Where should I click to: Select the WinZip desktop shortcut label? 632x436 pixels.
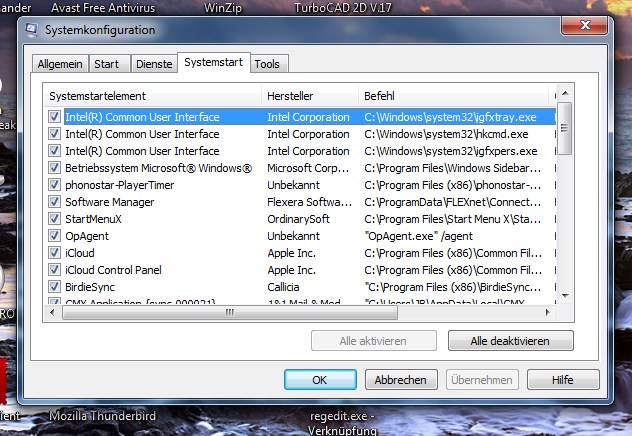tap(222, 7)
